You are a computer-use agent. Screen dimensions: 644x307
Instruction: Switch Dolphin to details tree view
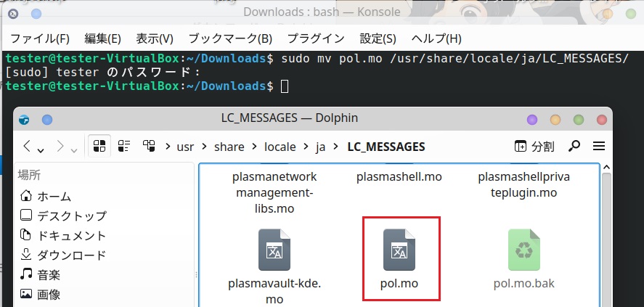[x=149, y=146]
